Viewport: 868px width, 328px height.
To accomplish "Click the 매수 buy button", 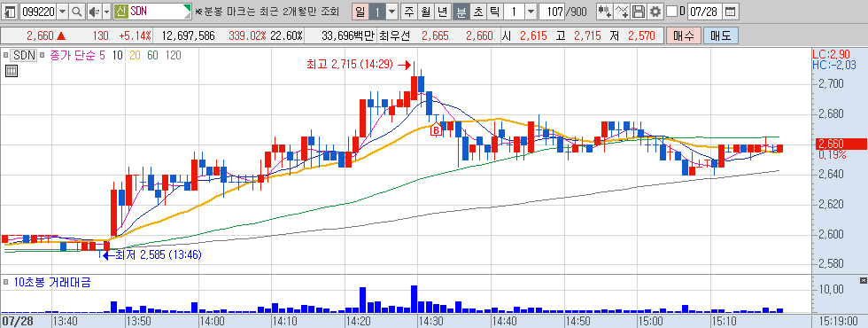I will tap(684, 36).
